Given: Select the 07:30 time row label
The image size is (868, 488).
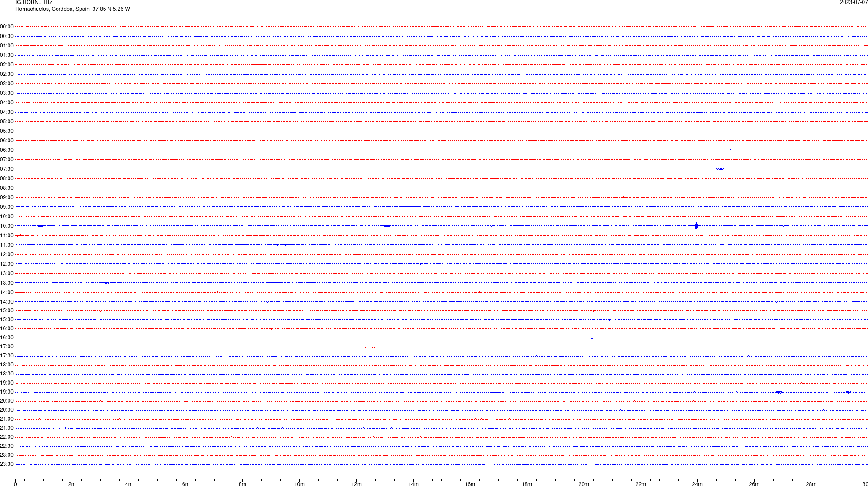Looking at the screenshot, I should click(x=7, y=169).
